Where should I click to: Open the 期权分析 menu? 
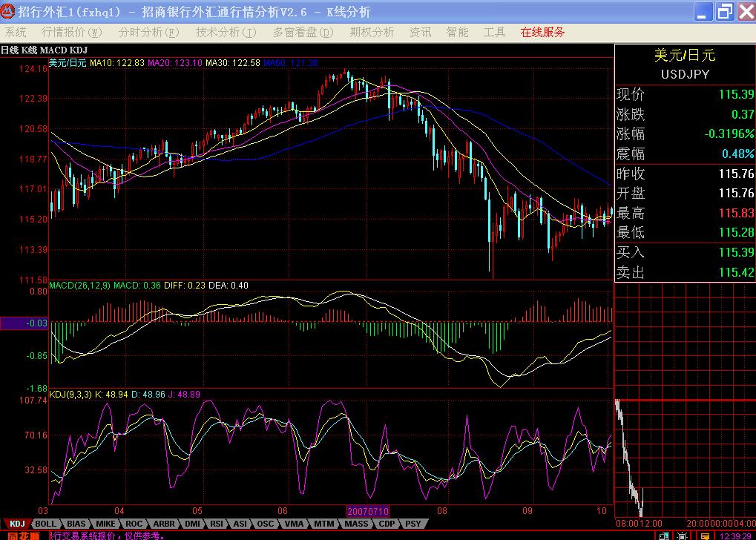372,33
